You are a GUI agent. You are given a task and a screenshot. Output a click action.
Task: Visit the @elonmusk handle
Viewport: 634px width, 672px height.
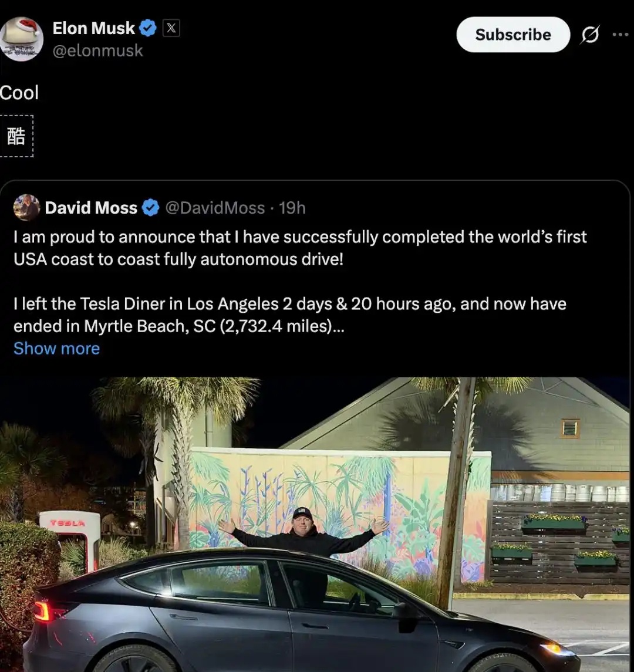pyautogui.click(x=97, y=50)
